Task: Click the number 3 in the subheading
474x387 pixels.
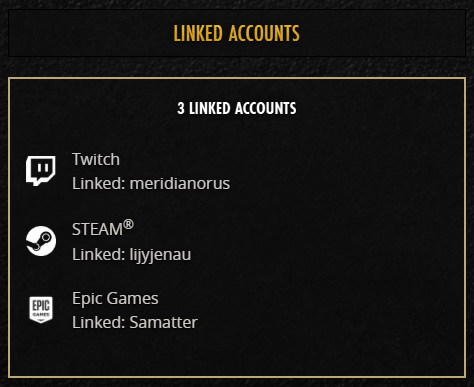Action: pos(181,108)
